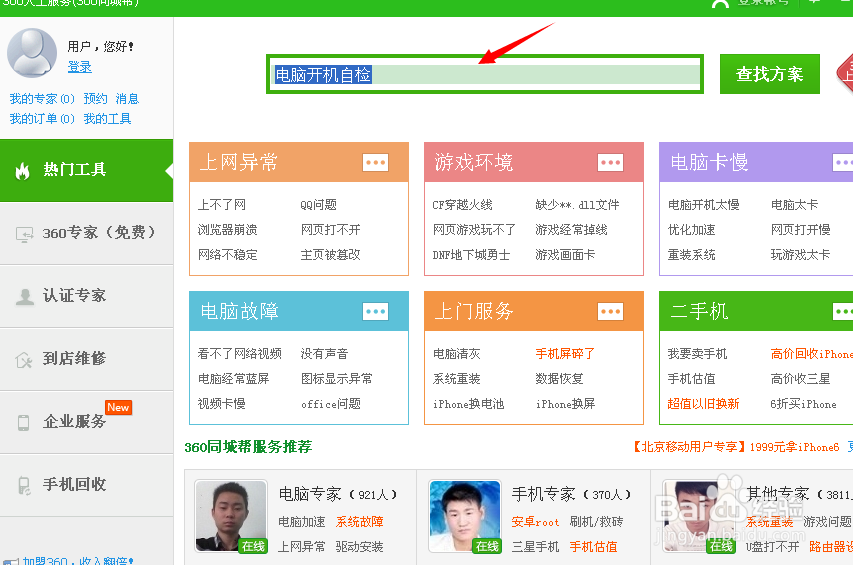Click 超值以旧换新 red link
853x565 pixels.
(703, 404)
